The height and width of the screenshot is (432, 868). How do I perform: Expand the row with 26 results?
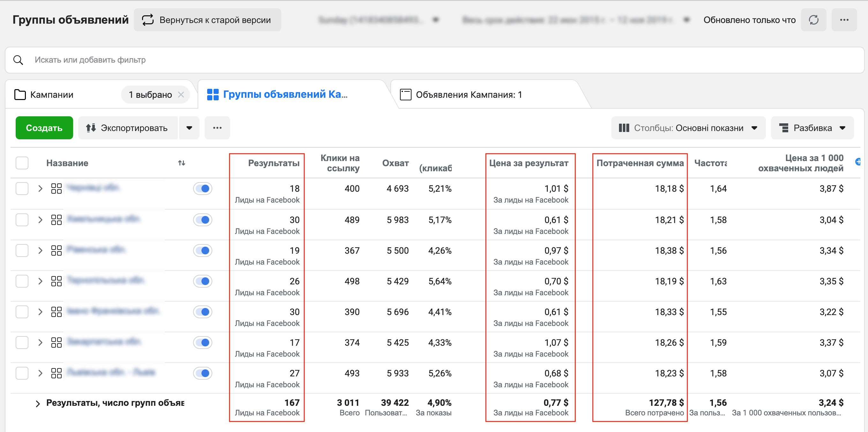point(40,281)
